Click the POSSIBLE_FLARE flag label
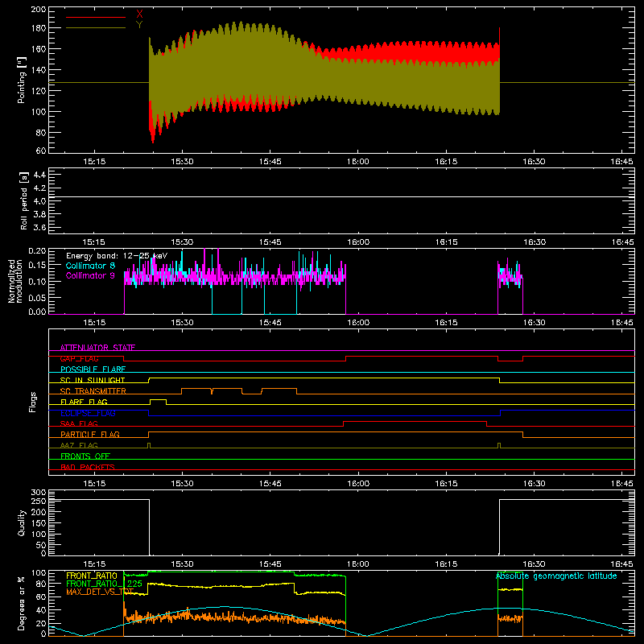The image size is (644, 644). pos(93,369)
